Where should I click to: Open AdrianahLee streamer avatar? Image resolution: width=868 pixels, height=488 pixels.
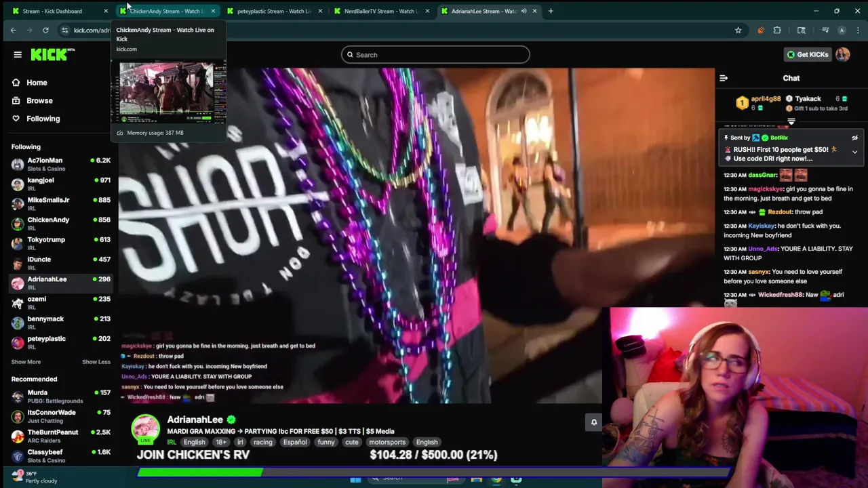click(145, 429)
